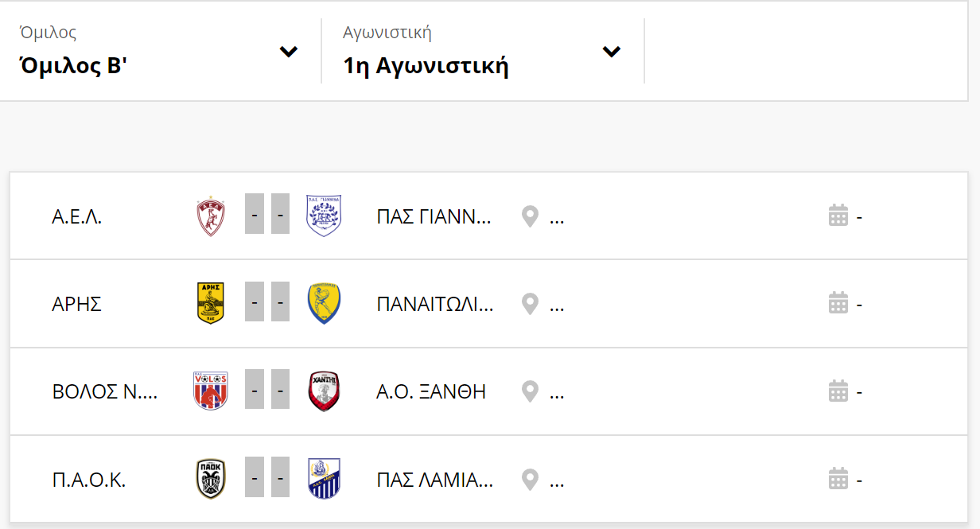The width and height of the screenshot is (980, 529).
Task: Click calendar icon in ΑΡΗΣ match row
Action: click(x=838, y=303)
